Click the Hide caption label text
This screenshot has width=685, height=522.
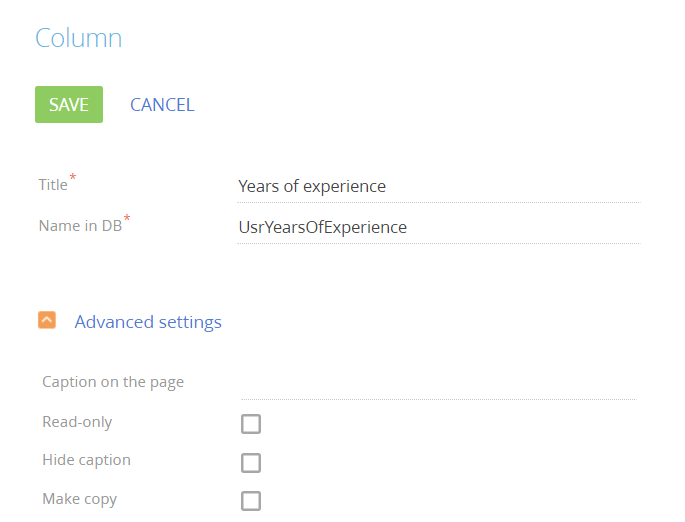[86, 460]
